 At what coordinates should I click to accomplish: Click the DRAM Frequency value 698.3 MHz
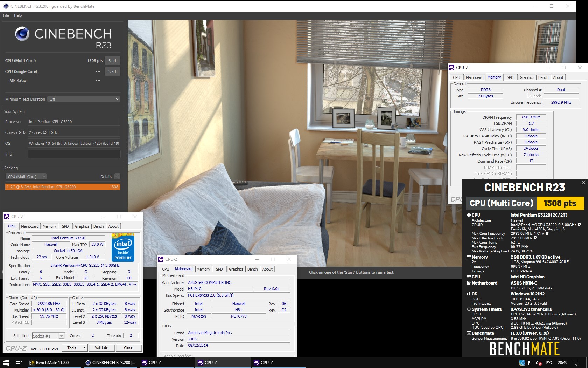pyautogui.click(x=531, y=117)
